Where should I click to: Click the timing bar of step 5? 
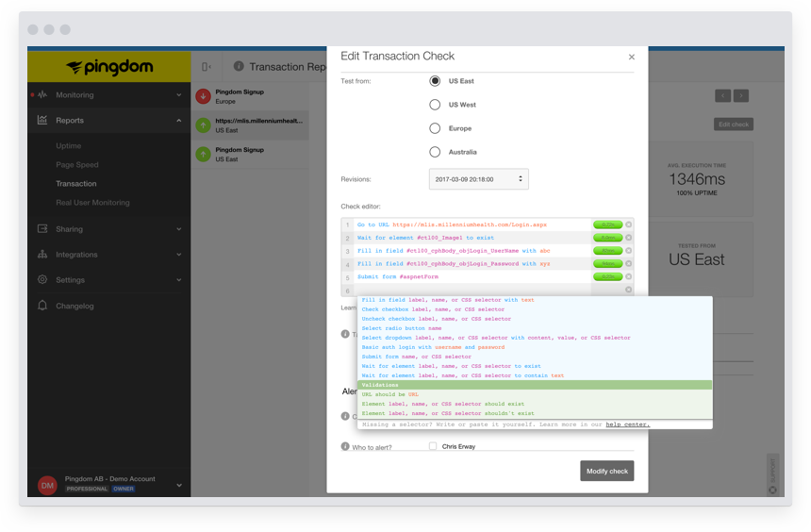click(607, 276)
